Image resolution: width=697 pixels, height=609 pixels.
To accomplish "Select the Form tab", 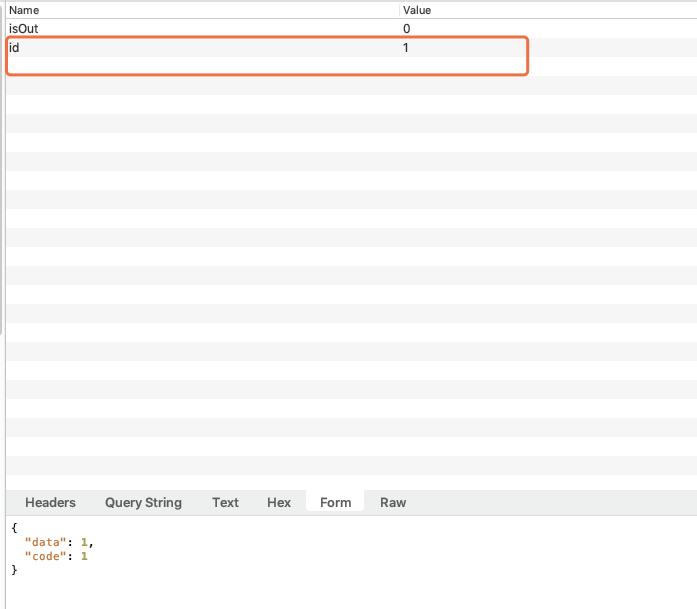I will click(x=336, y=502).
